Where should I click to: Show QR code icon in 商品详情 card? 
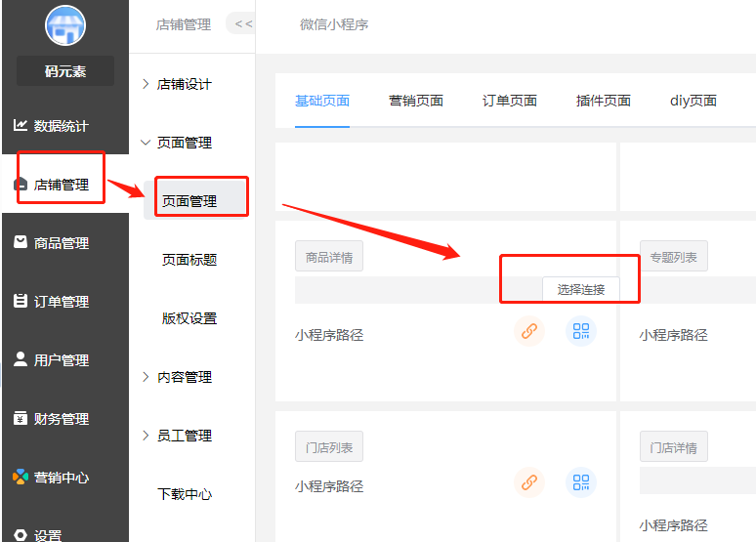[581, 331]
